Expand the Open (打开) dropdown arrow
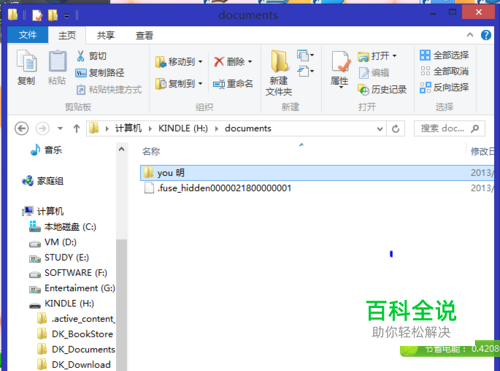This screenshot has width=500, height=371. click(x=395, y=56)
